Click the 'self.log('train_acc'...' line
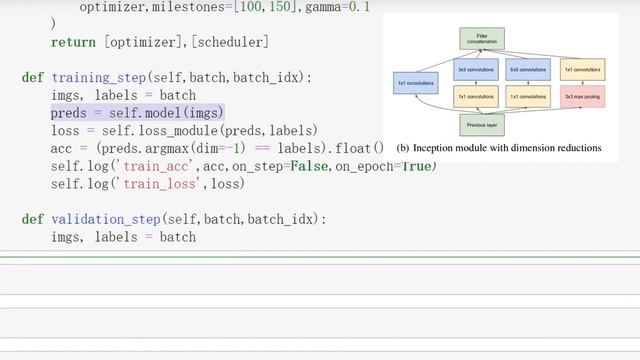Viewport: 640px width, 360px height. click(244, 166)
